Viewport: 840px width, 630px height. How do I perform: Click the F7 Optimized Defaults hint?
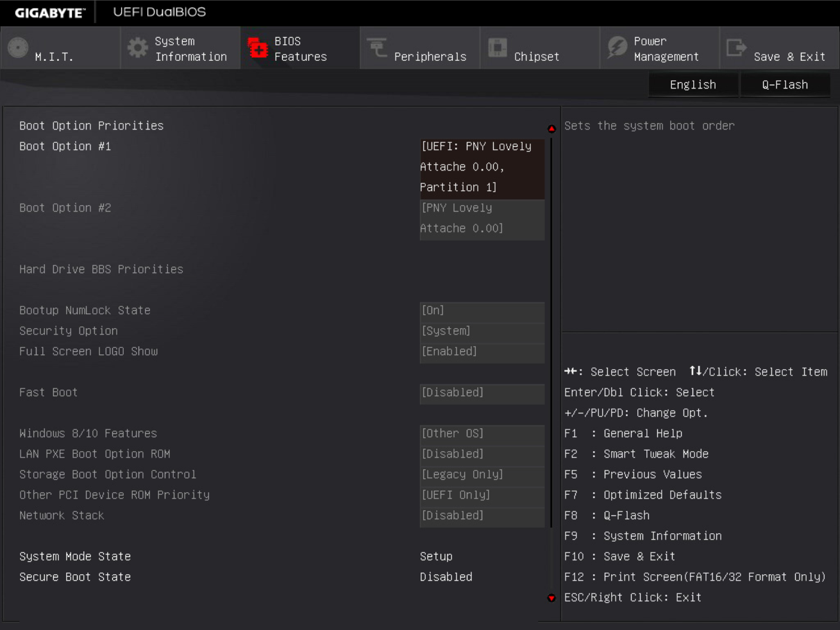pos(643,495)
